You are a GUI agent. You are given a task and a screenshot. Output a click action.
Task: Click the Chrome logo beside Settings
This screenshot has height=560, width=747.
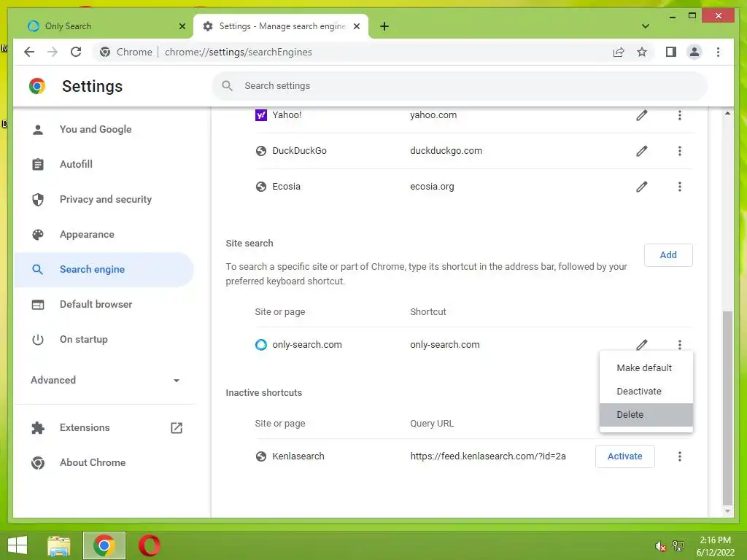click(37, 86)
